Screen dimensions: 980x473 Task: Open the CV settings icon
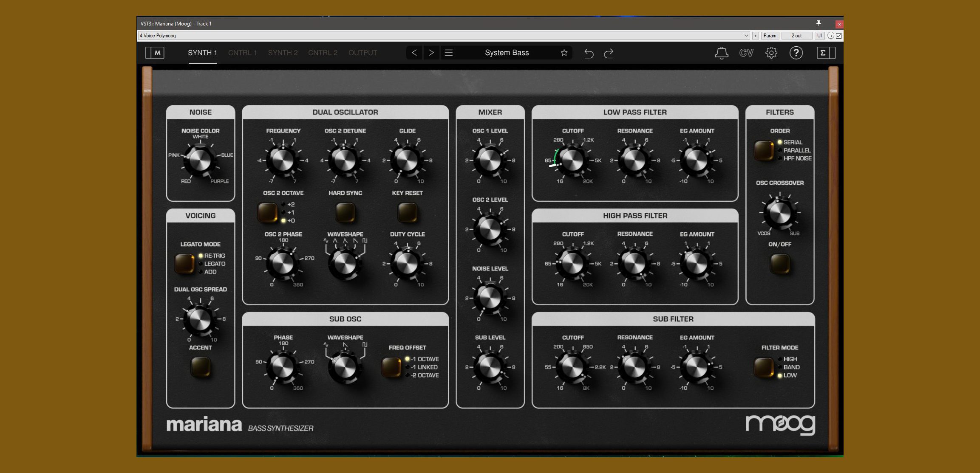746,53
